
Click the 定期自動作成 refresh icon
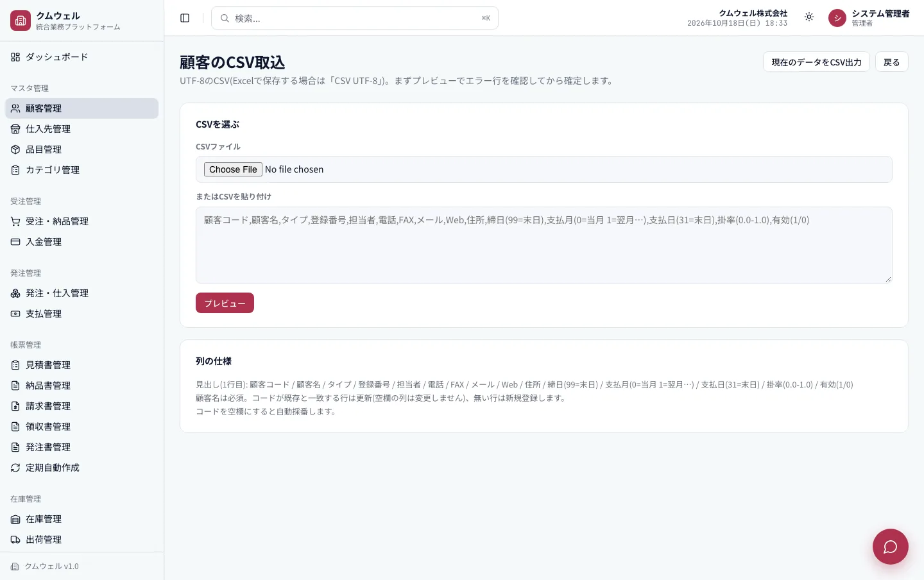click(x=15, y=468)
